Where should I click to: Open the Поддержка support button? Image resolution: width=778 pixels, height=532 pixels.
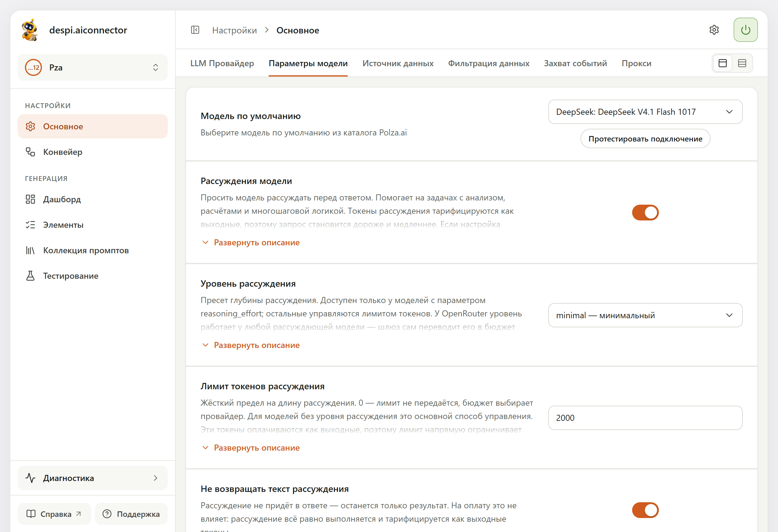pos(131,514)
